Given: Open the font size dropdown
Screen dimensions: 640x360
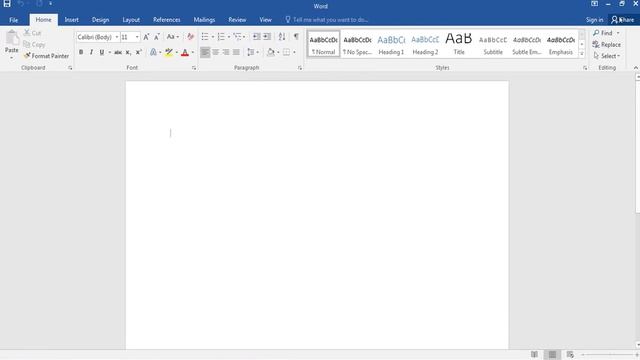Looking at the screenshot, I should click(137, 37).
